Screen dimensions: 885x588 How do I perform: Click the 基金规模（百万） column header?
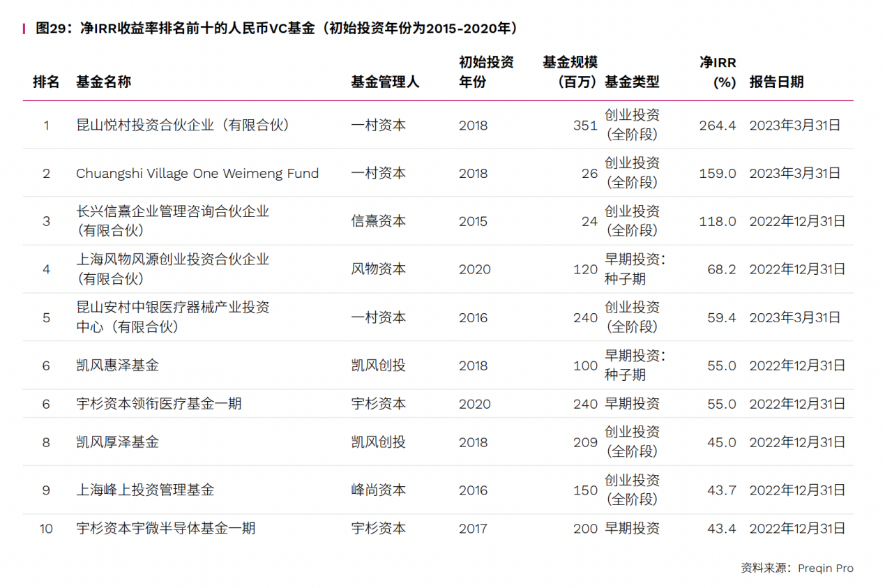coord(570,72)
